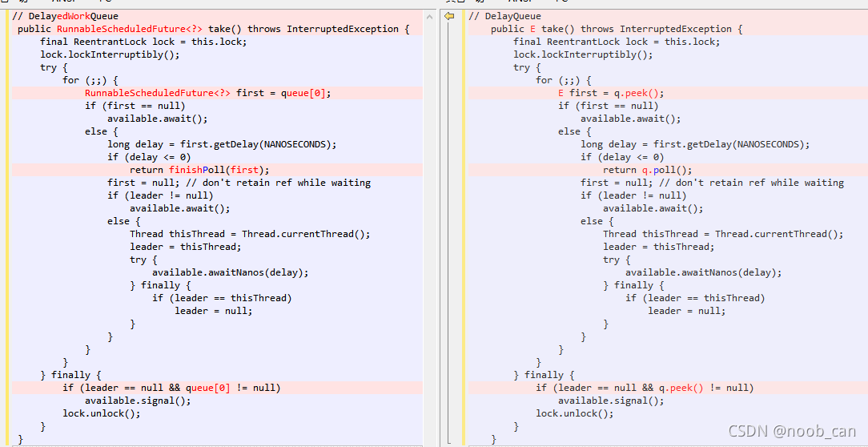Image resolution: width=868 pixels, height=447 pixels.
Task: Click "first = null; // don't retain ref" in right pane
Action: (x=713, y=183)
